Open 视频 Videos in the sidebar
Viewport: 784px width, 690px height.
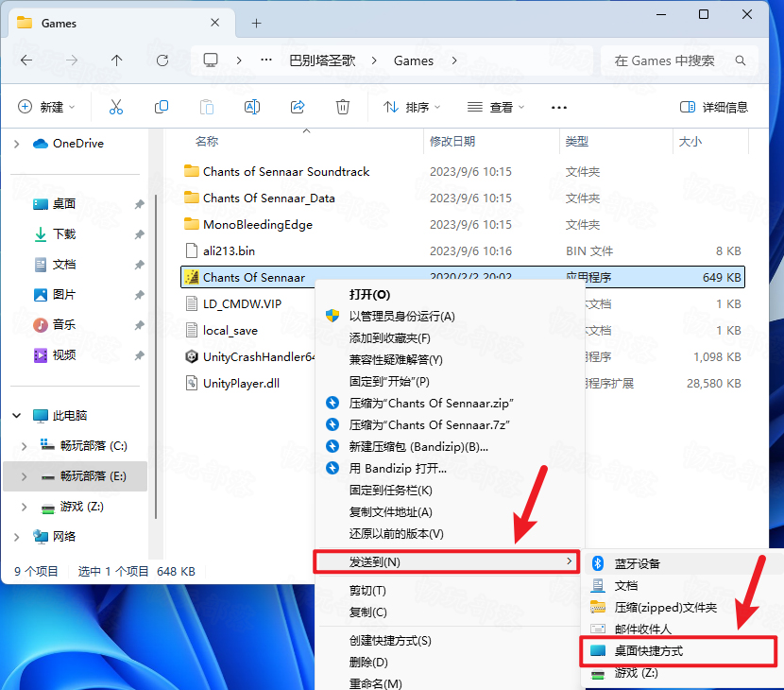[64, 355]
